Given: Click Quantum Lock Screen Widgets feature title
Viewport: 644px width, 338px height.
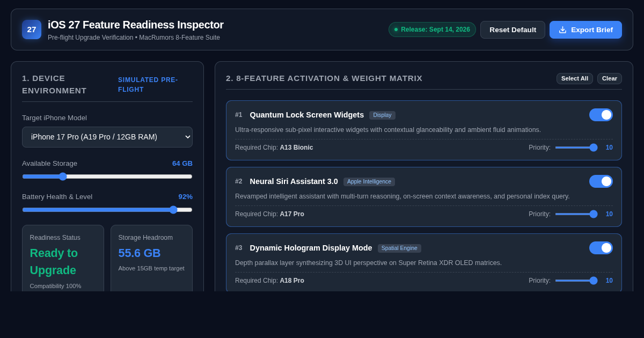Looking at the screenshot, I should 307,115.
